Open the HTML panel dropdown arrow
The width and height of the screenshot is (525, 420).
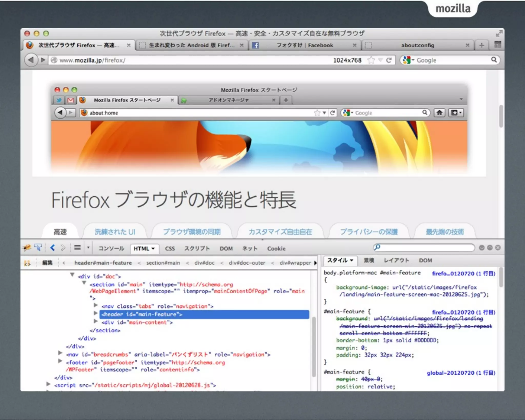[x=153, y=248]
